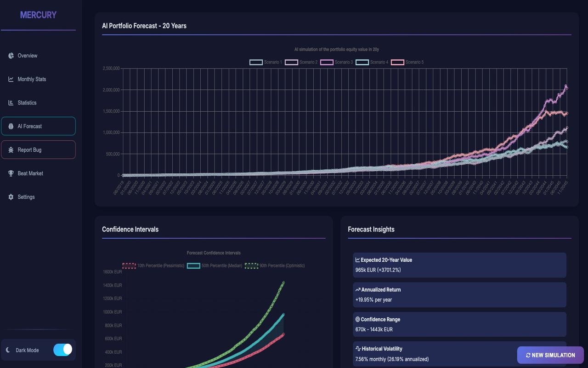Image resolution: width=588 pixels, height=368 pixels.
Task: Click the Statistics bar chart icon
Action: tap(11, 103)
